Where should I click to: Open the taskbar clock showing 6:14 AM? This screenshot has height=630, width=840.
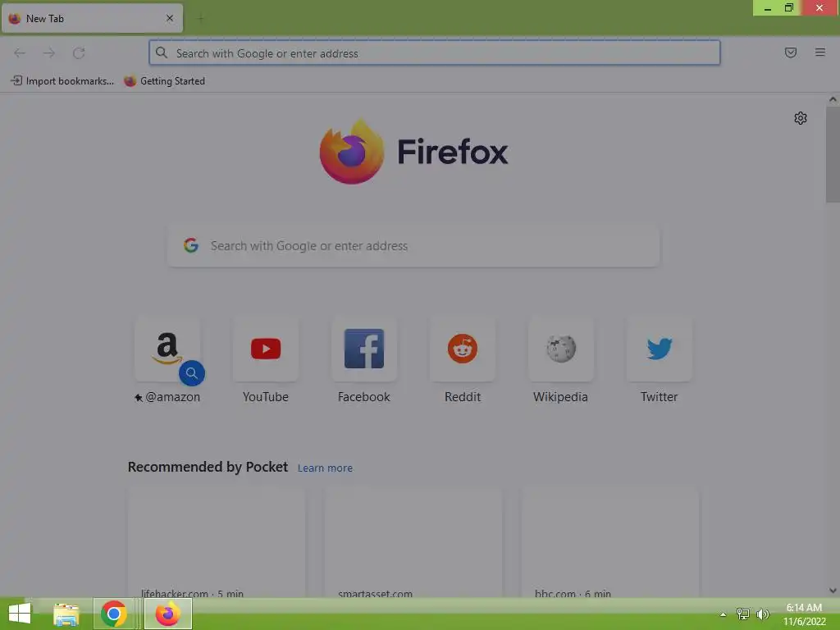tap(804, 614)
